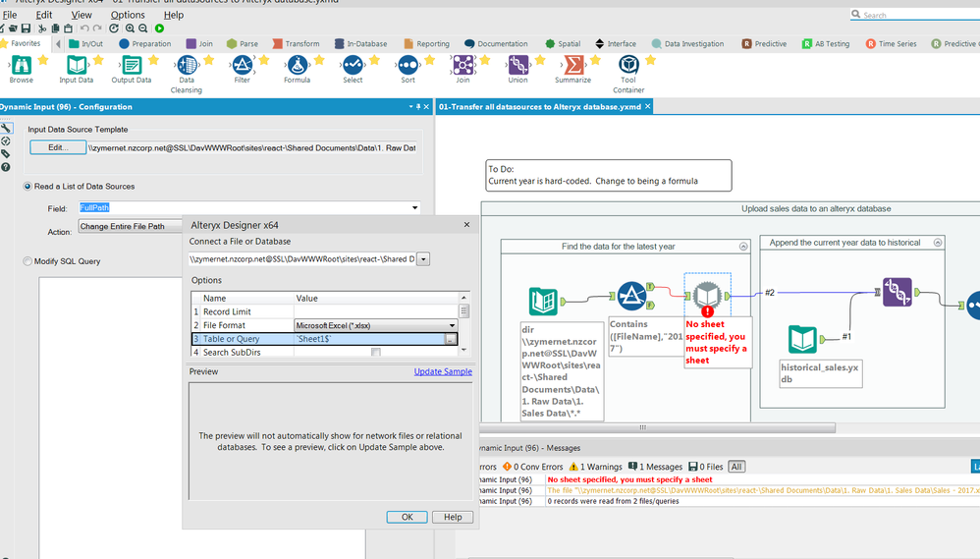Collapse the 'Find the data for the latest year' container
This screenshot has width=980, height=559.
click(743, 247)
